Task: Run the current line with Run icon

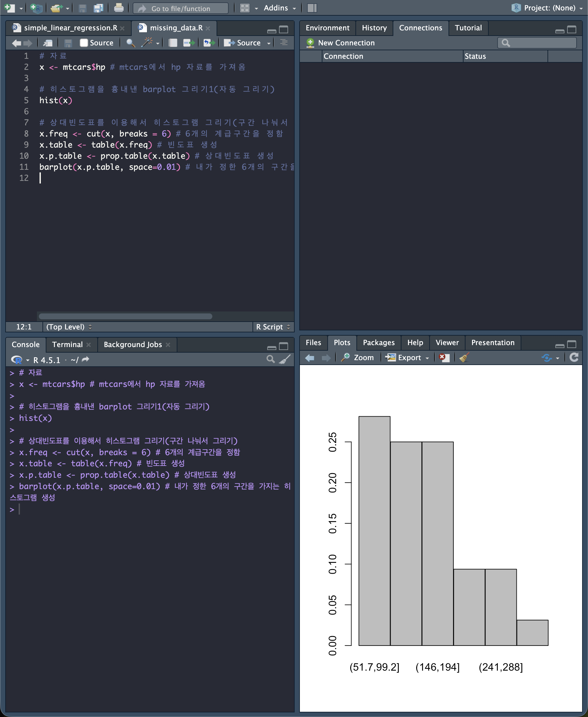Action: click(x=189, y=43)
